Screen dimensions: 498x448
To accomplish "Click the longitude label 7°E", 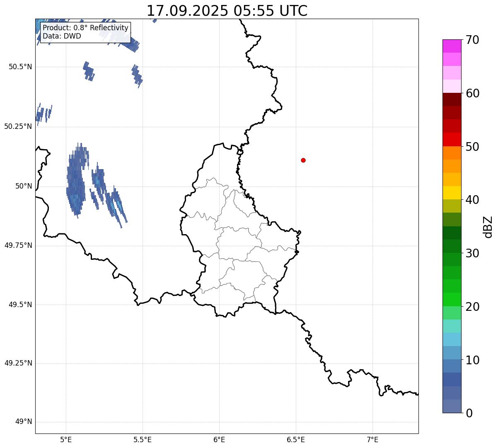I will point(372,439).
